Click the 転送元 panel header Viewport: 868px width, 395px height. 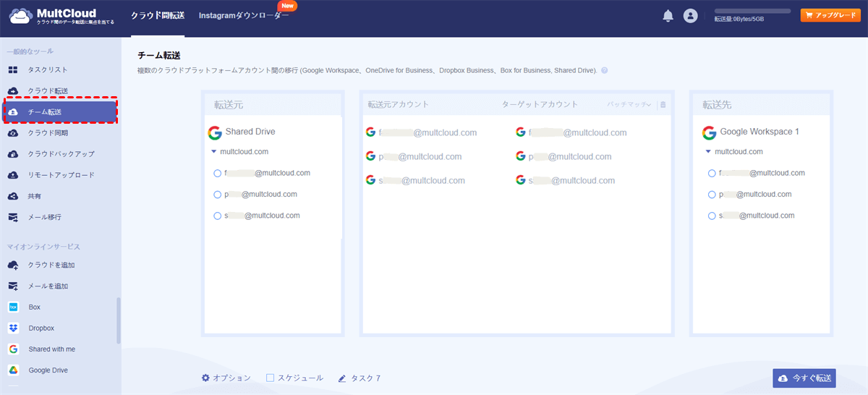coord(273,105)
